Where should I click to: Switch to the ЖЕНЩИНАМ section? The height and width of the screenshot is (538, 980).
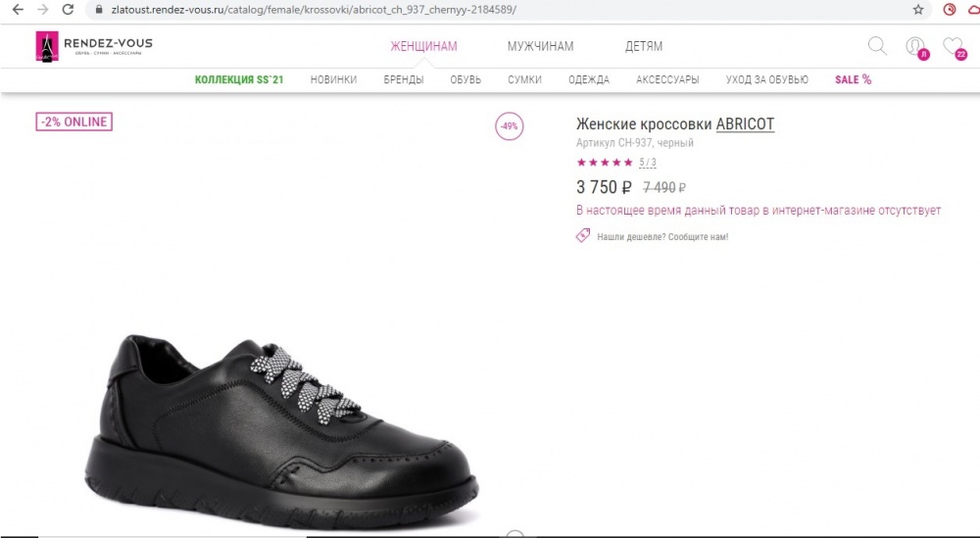click(x=423, y=46)
